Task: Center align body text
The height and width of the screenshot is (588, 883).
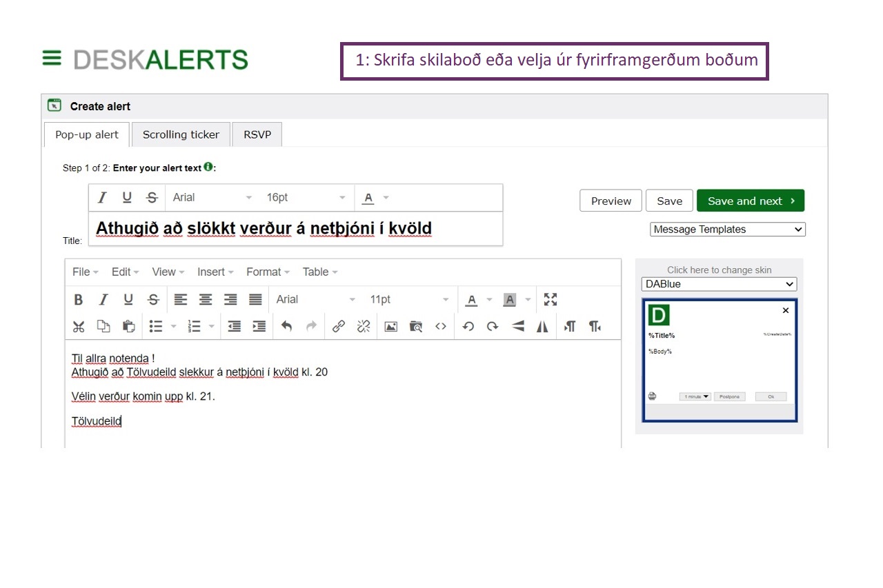Action: [x=206, y=299]
